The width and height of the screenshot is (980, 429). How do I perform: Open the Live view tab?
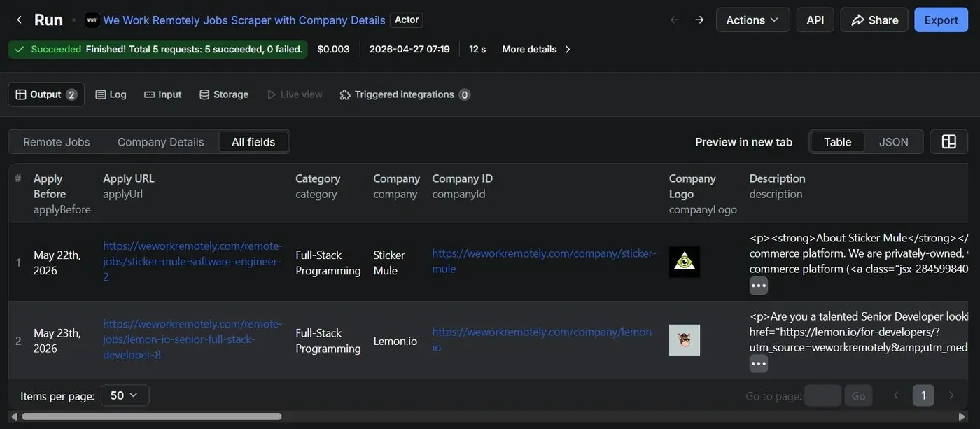pyautogui.click(x=295, y=94)
